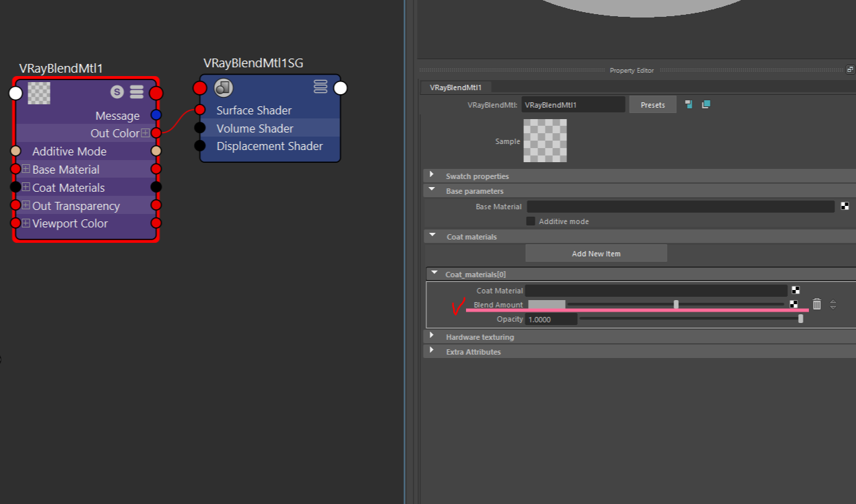856x504 pixels.
Task: Collapse the Base parameters section
Action: pyautogui.click(x=432, y=190)
